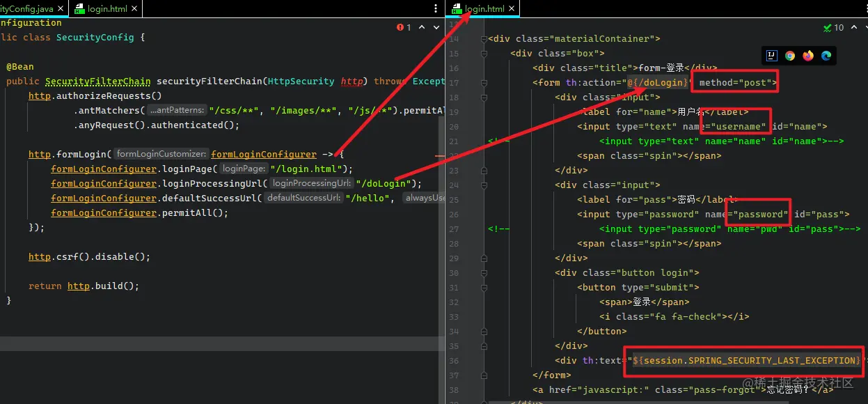Click SecurityFilterChain return type in method signature

pyautogui.click(x=98, y=81)
